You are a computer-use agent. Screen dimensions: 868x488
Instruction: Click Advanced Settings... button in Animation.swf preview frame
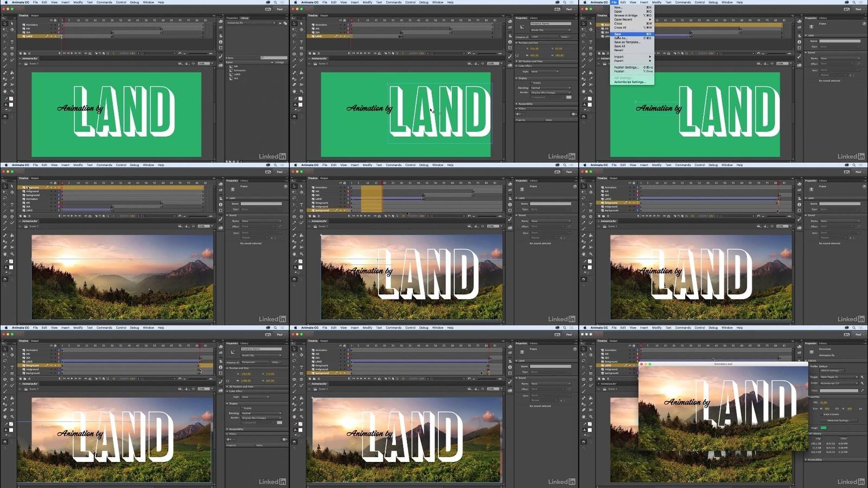[x=839, y=420]
